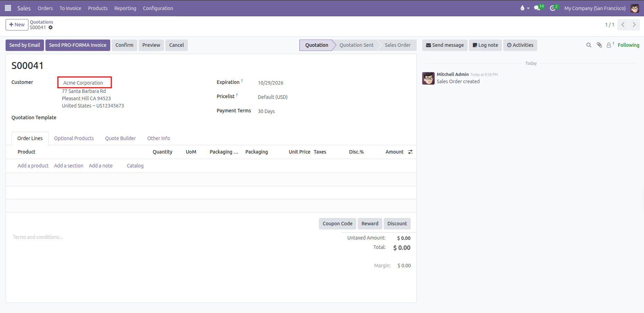Open the Orders menu
The width and height of the screenshot is (644, 313).
click(x=45, y=8)
